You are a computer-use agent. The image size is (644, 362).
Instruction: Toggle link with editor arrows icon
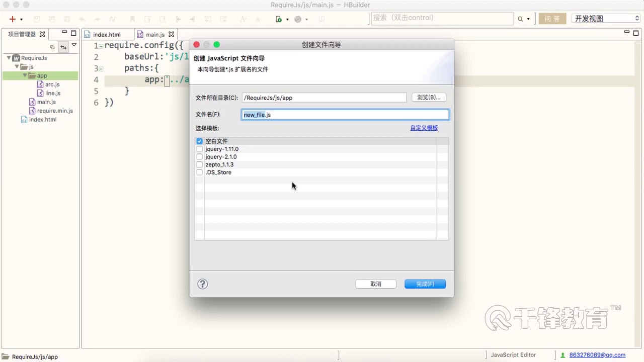tap(63, 47)
